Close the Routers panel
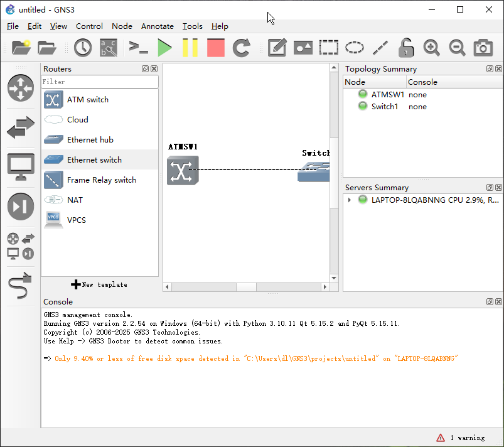 click(154, 69)
